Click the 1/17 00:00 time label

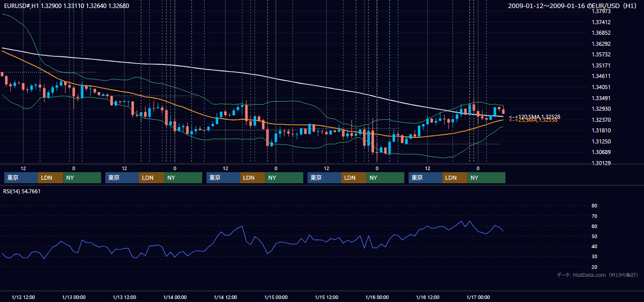pyautogui.click(x=478, y=297)
